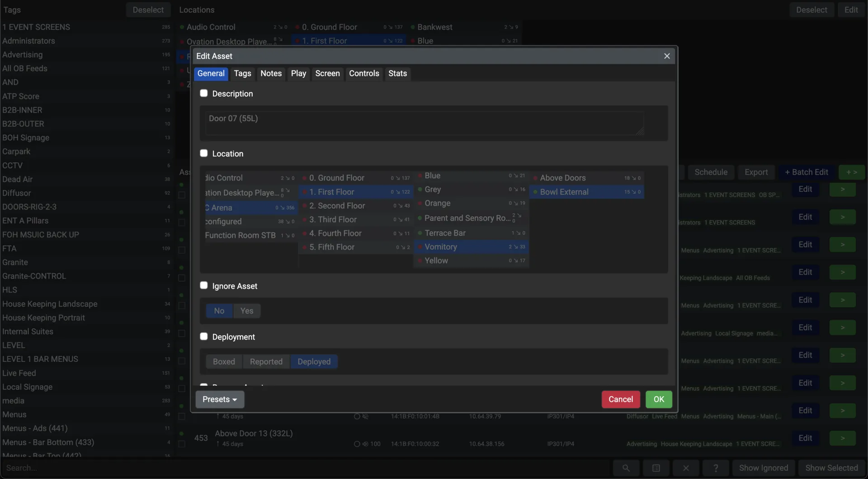Click the green plus-arrow button next to Batch Edit
This screenshot has width=868, height=479.
pos(852,172)
